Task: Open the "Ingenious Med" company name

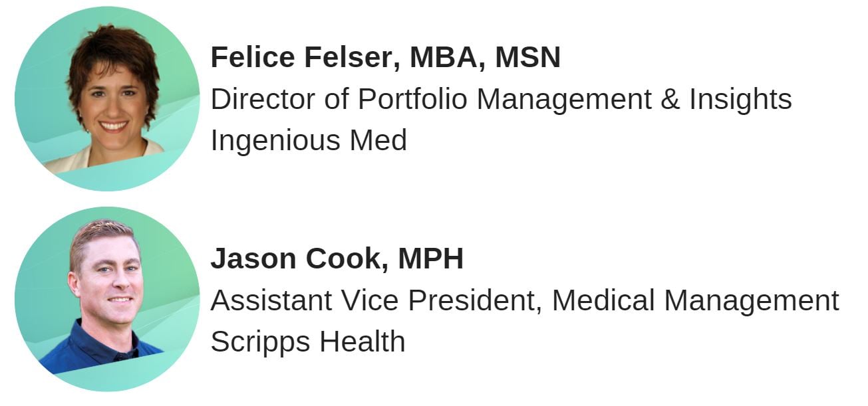Action: pos(309,141)
